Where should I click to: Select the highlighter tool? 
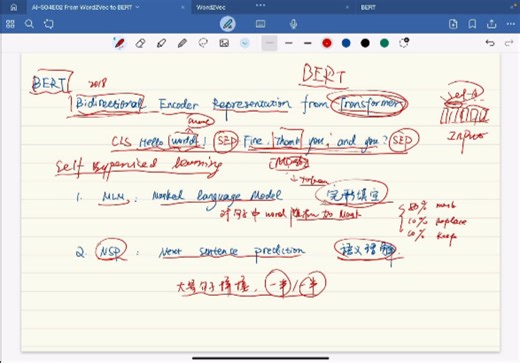coord(161,43)
